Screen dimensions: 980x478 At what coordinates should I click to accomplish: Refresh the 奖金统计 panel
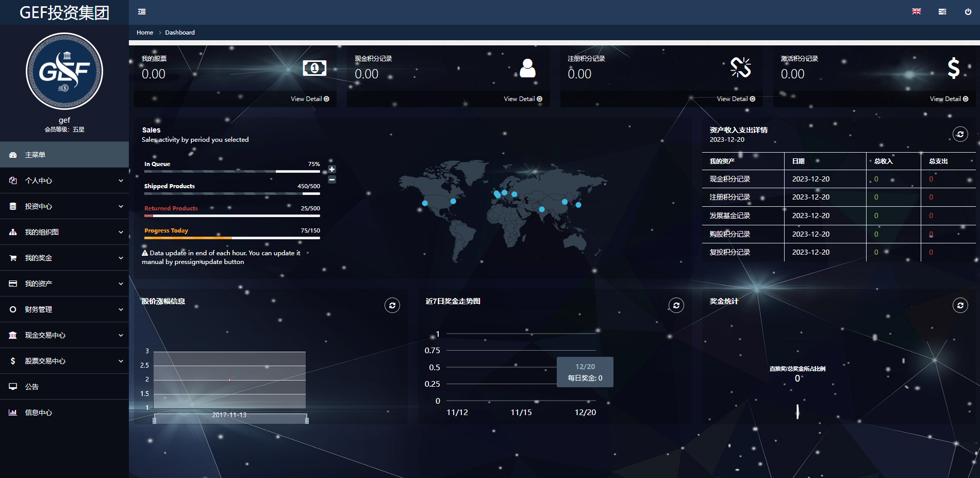click(960, 306)
